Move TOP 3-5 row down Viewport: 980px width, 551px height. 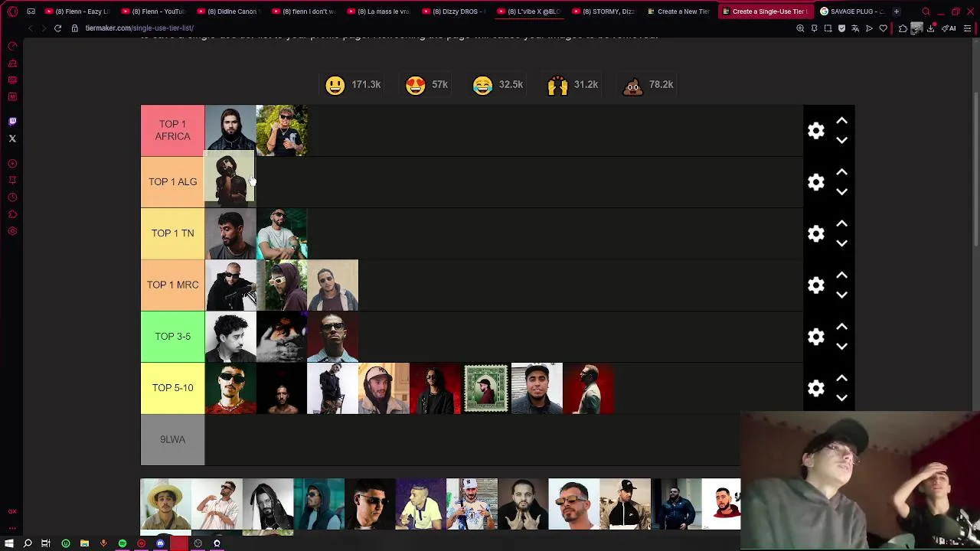(841, 346)
